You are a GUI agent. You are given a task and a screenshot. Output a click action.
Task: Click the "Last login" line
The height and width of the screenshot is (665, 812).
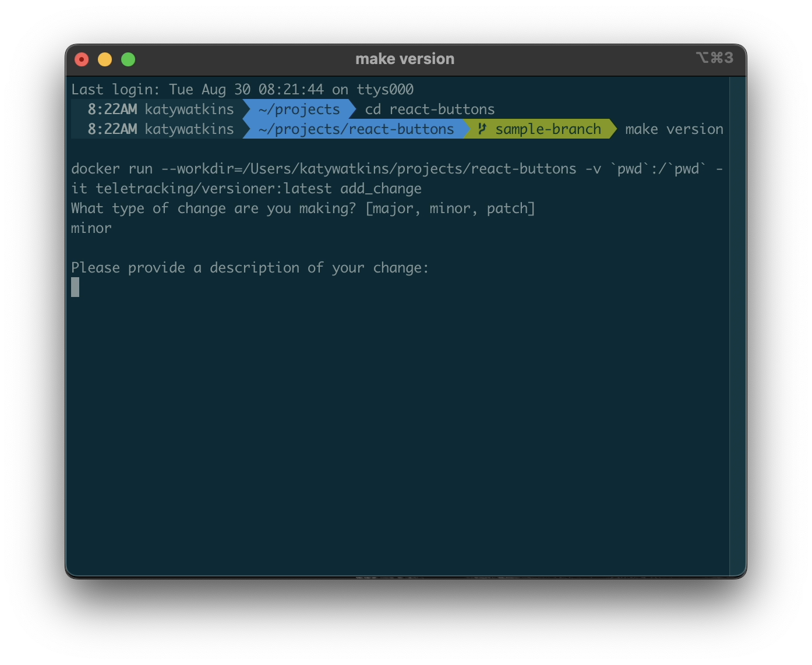(242, 89)
